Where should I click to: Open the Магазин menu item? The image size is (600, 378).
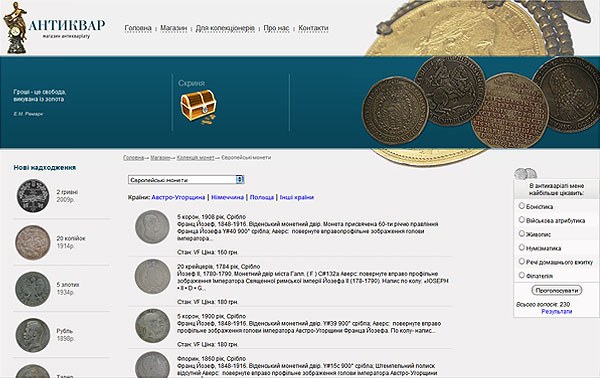pyautogui.click(x=174, y=28)
